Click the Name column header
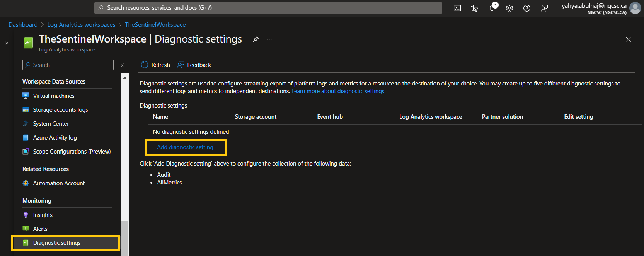This screenshot has height=256, width=644. coord(160,117)
